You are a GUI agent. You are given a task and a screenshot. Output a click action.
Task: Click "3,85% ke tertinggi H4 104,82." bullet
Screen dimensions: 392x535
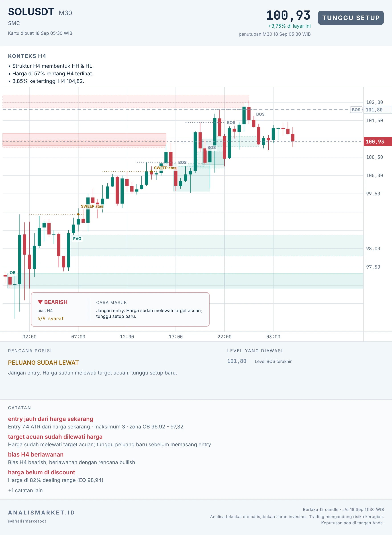(x=46, y=81)
